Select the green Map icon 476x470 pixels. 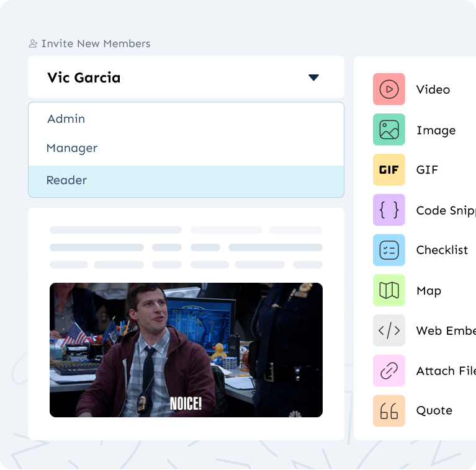click(388, 290)
